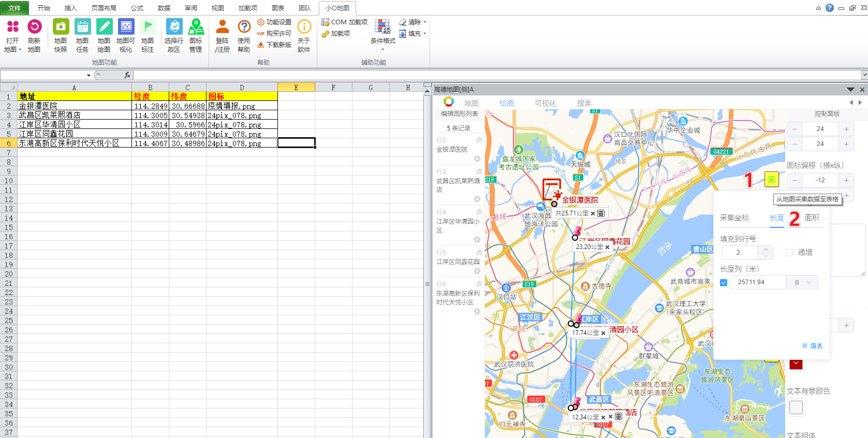This screenshot has width=868, height=438.
Task: Select the 面积 popup tab
Action: 812,218
